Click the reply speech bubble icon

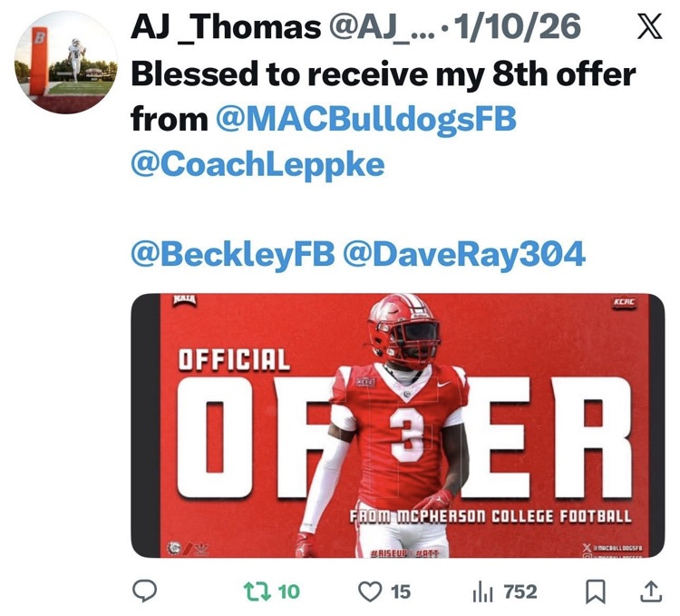coord(144,592)
